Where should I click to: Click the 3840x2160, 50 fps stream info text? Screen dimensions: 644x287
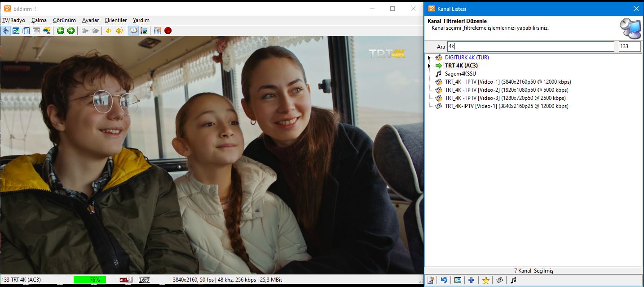click(x=227, y=280)
